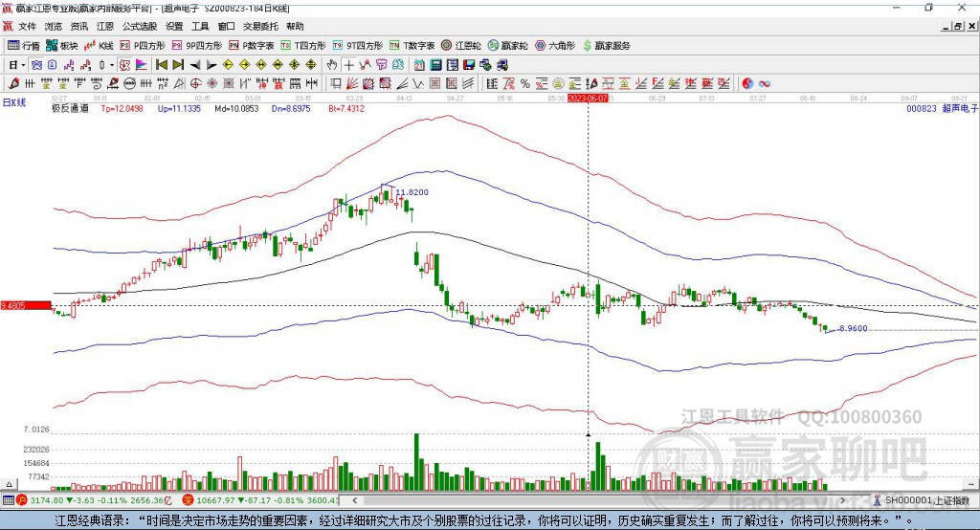Open the 9P四方形 tool
This screenshot has width=980, height=530.
click(x=197, y=46)
